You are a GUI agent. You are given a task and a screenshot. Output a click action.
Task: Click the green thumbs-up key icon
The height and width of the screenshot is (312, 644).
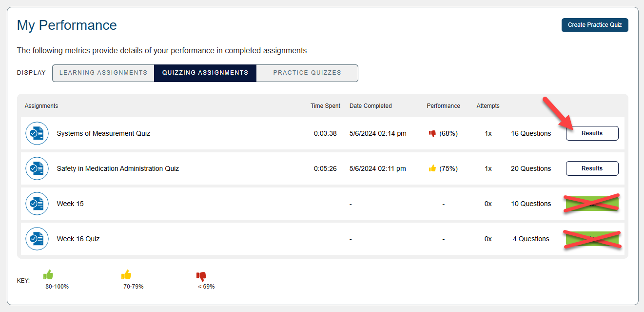point(48,275)
